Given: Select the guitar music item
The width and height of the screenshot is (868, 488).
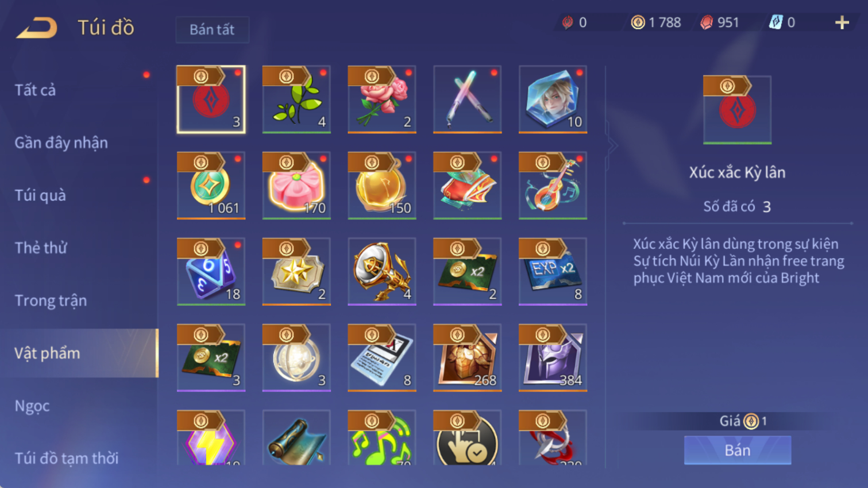Looking at the screenshot, I should click(x=553, y=186).
